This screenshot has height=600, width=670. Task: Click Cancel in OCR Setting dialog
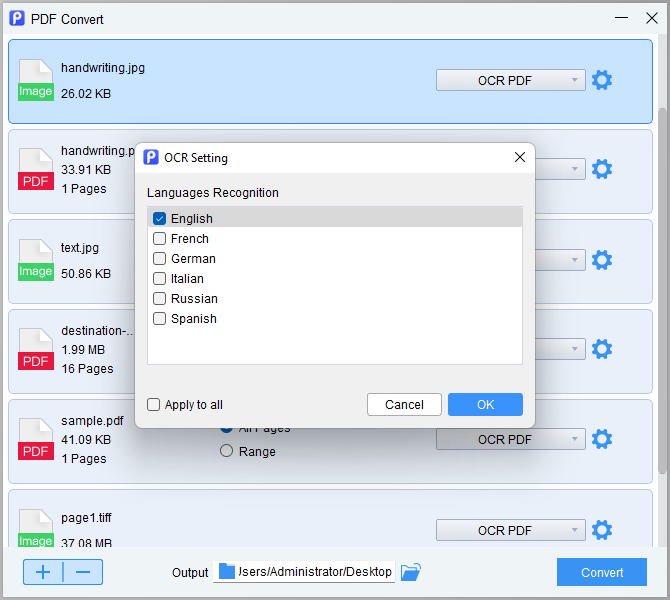pos(404,404)
